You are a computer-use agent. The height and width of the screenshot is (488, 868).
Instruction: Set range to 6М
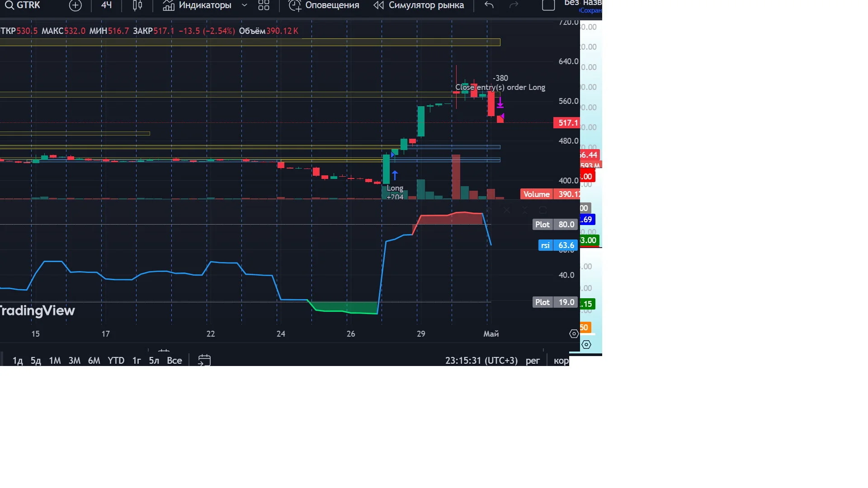tap(94, 361)
